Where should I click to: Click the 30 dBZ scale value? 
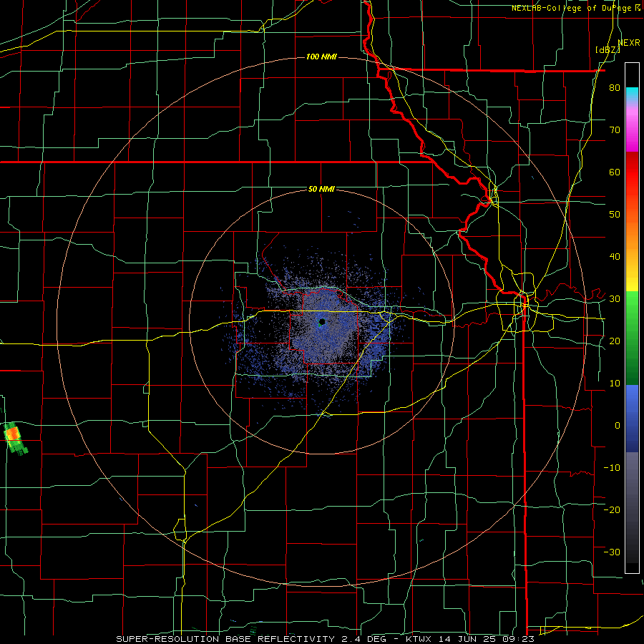[x=615, y=299]
